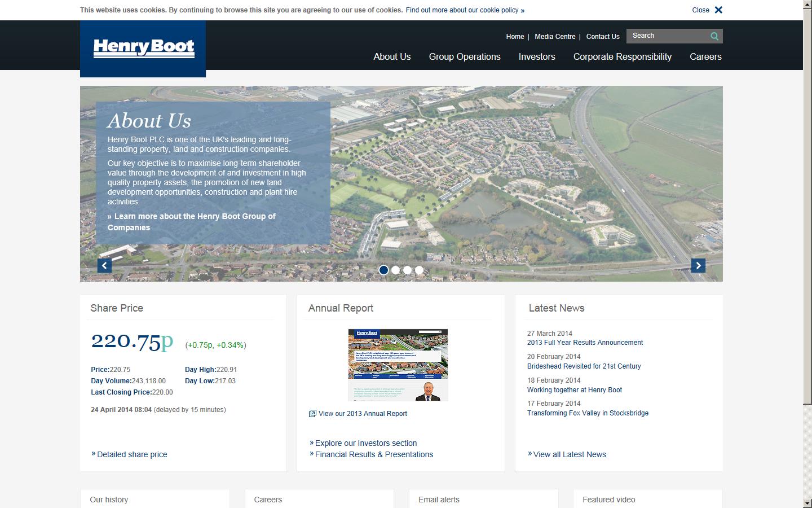Advance the carousel with the right arrow
This screenshot has height=508, width=812.
click(x=698, y=265)
